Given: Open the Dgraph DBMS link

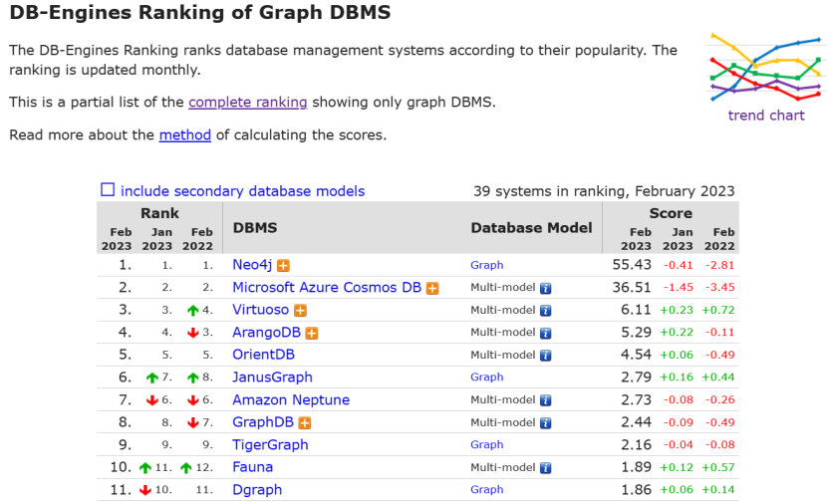Looking at the screenshot, I should [x=257, y=490].
